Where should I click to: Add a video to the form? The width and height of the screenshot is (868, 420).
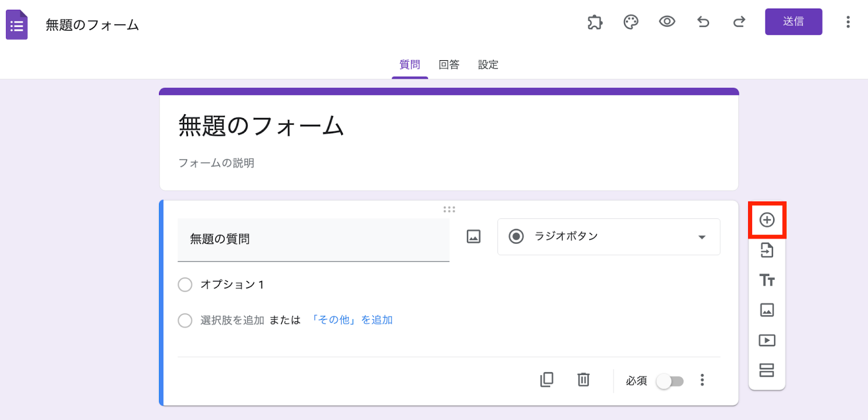click(x=767, y=340)
